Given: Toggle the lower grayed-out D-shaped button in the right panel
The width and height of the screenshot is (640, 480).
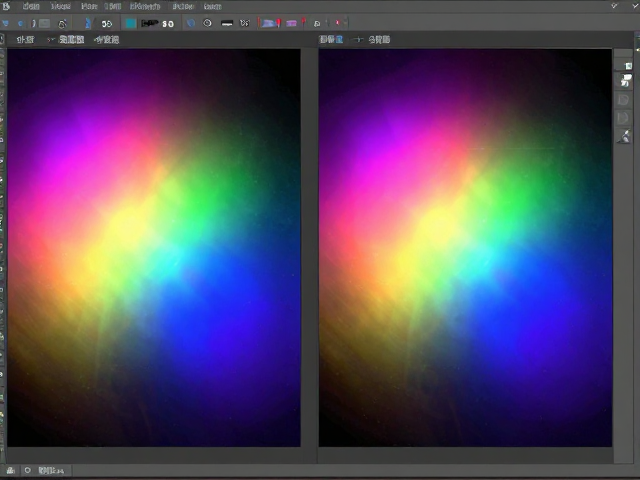Looking at the screenshot, I should tap(623, 118).
